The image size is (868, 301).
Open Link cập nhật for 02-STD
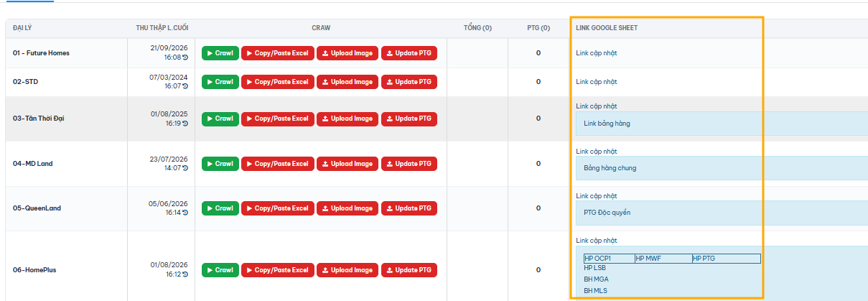coord(596,82)
